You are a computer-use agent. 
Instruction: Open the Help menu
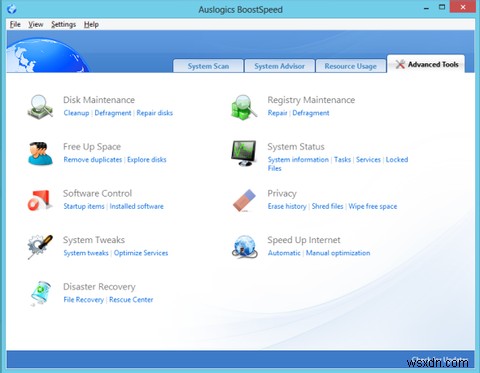[91, 24]
